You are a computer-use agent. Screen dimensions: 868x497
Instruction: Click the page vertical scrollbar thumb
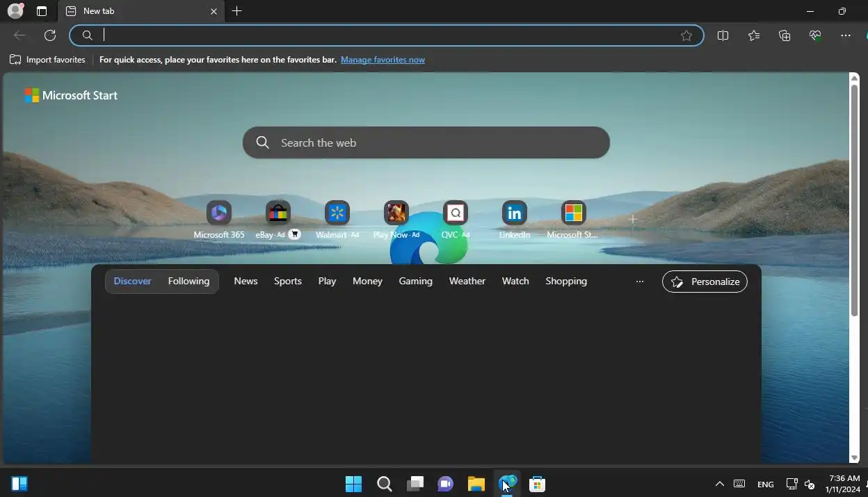tap(855, 200)
